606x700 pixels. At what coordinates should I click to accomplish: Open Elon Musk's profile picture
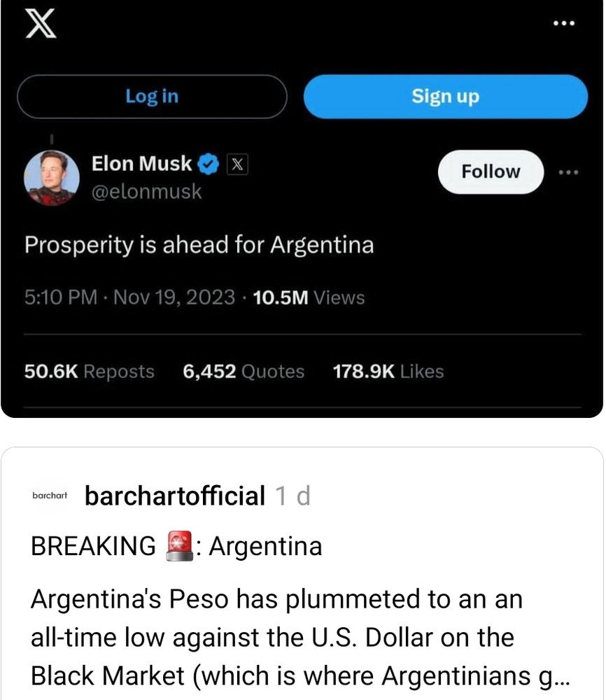point(51,178)
